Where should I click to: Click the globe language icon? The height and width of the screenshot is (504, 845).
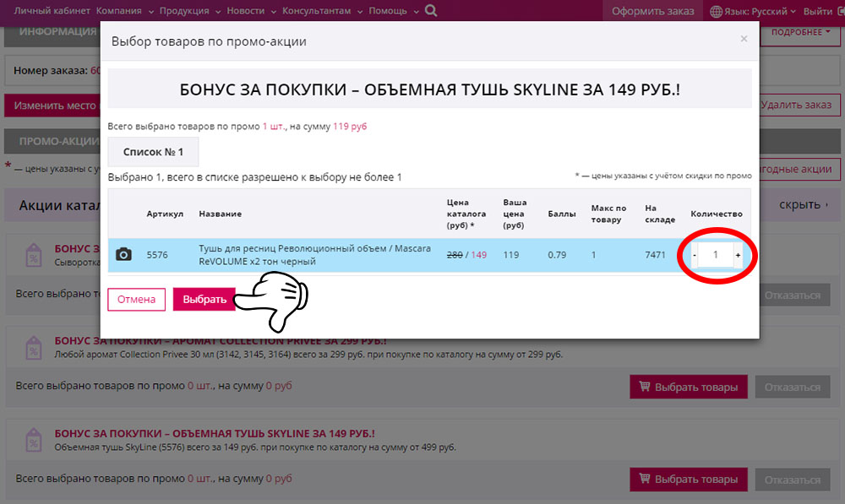point(716,11)
